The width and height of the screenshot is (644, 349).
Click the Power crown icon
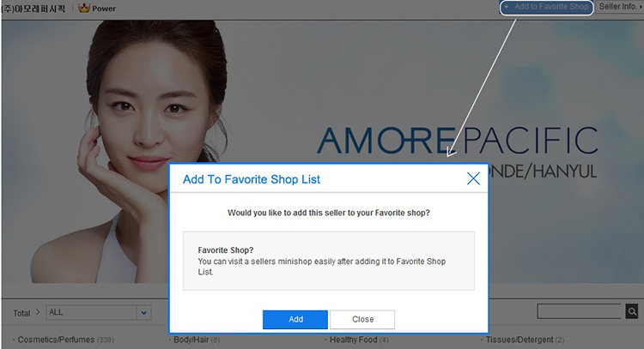tap(84, 9)
